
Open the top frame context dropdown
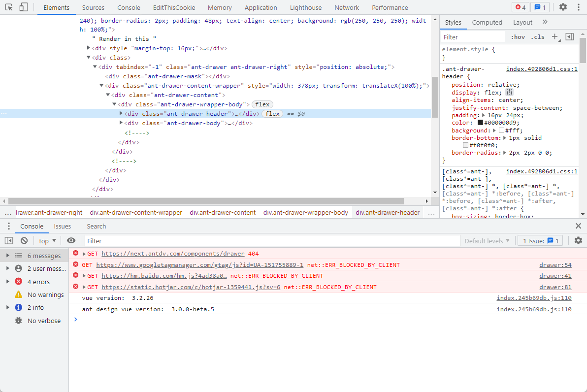click(47, 240)
